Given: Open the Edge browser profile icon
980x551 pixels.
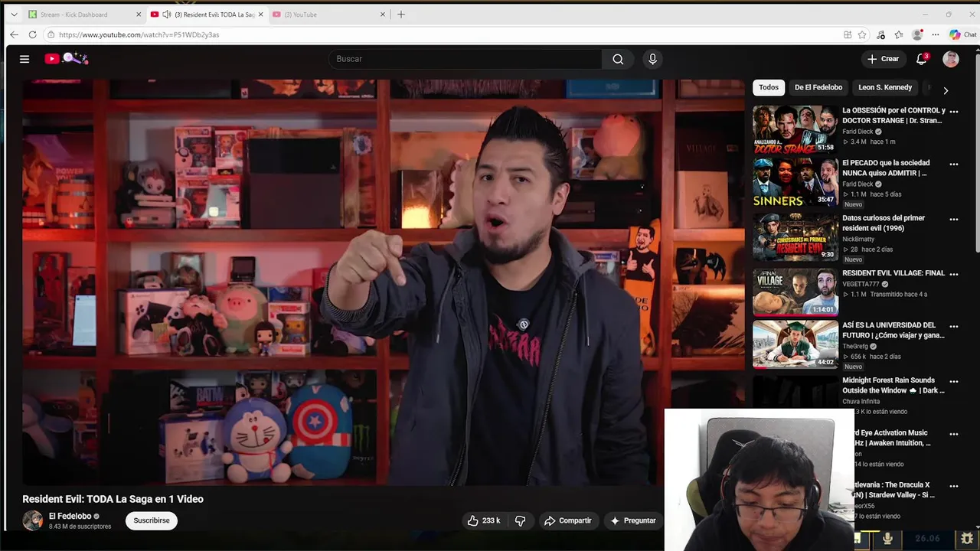Looking at the screenshot, I should pos(917,34).
